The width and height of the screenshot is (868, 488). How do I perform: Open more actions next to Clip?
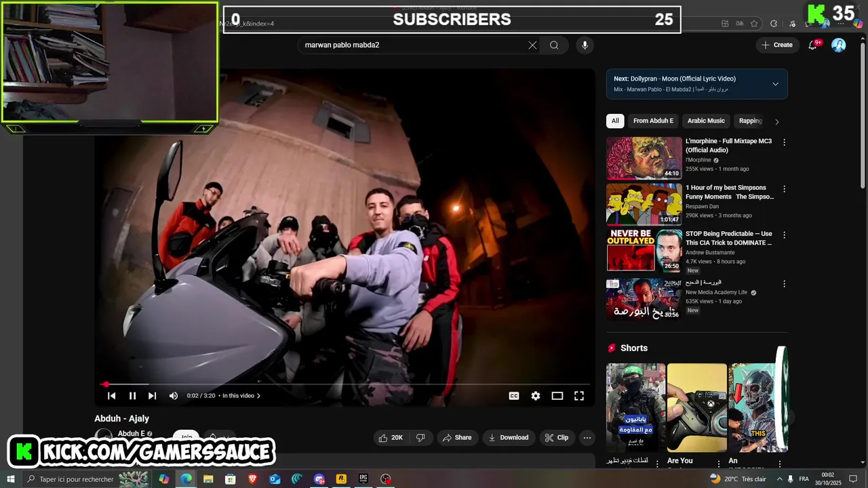pos(587,438)
